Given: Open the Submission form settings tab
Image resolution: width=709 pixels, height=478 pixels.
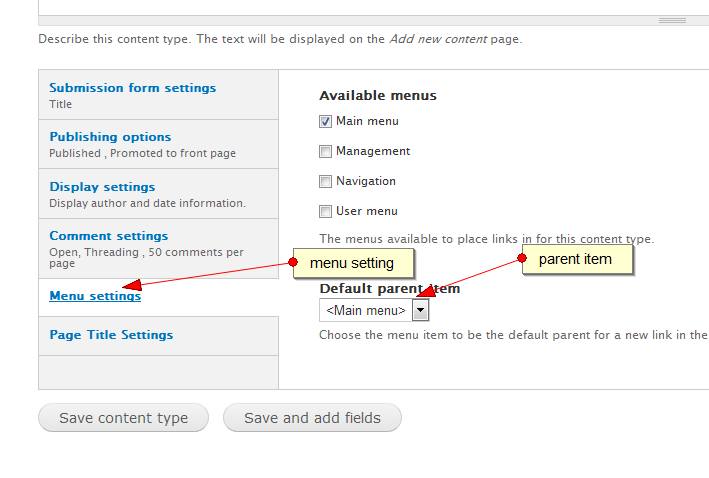Looking at the screenshot, I should pos(132,88).
